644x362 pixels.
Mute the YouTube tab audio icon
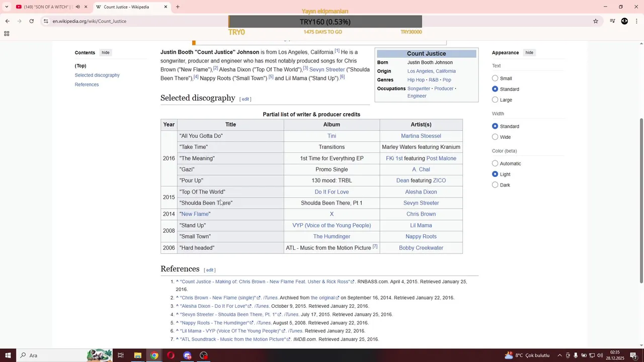point(77,7)
